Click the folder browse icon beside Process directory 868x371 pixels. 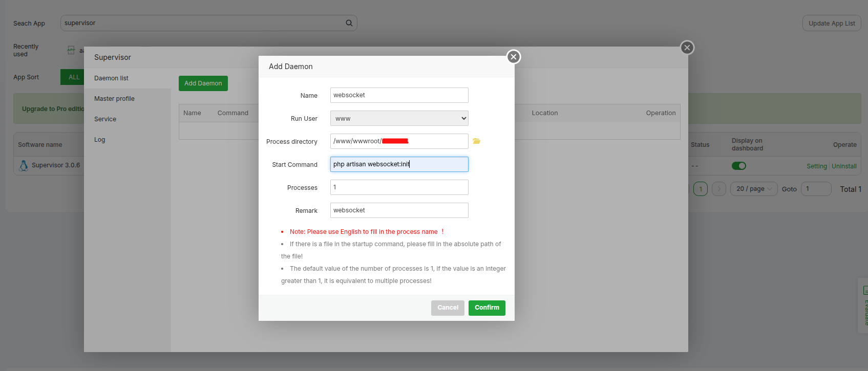pyautogui.click(x=476, y=141)
